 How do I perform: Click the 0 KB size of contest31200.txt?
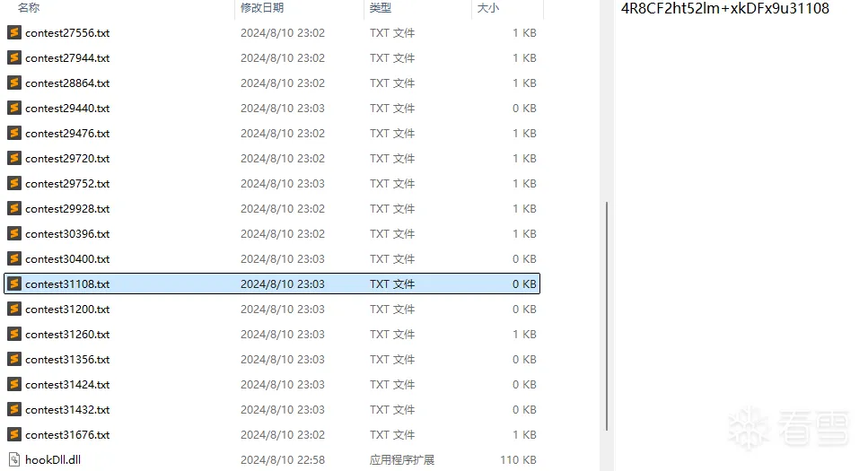coord(524,309)
